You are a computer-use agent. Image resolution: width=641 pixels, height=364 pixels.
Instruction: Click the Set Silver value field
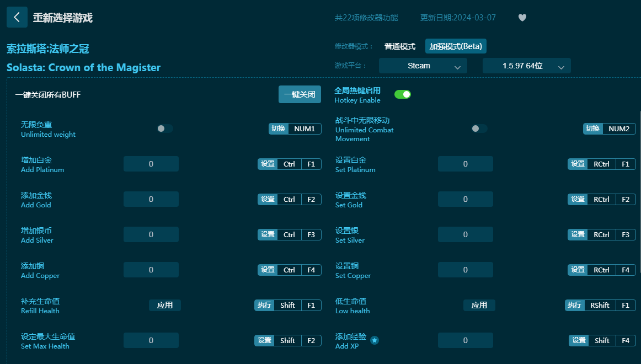click(x=465, y=234)
